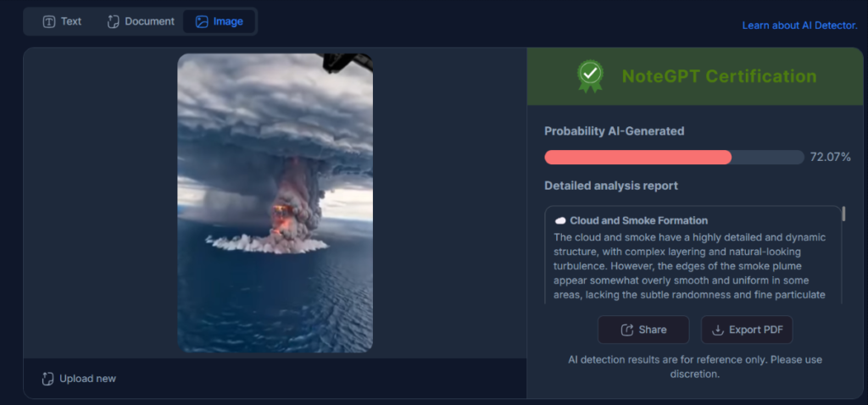
Task: Click the 72.07% probability value
Action: pyautogui.click(x=830, y=157)
